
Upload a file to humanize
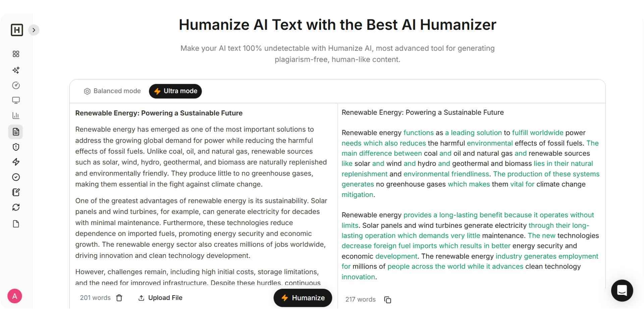[160, 298]
